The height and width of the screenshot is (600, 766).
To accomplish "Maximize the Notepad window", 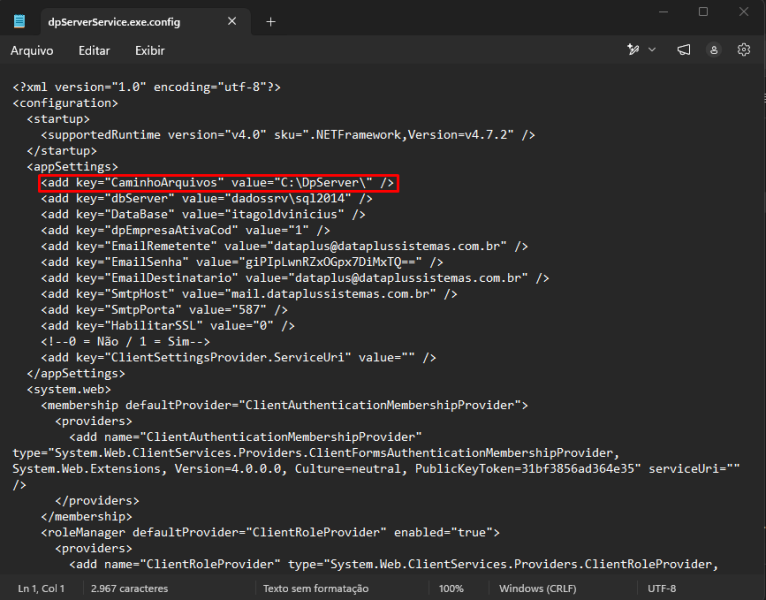I will [x=703, y=12].
